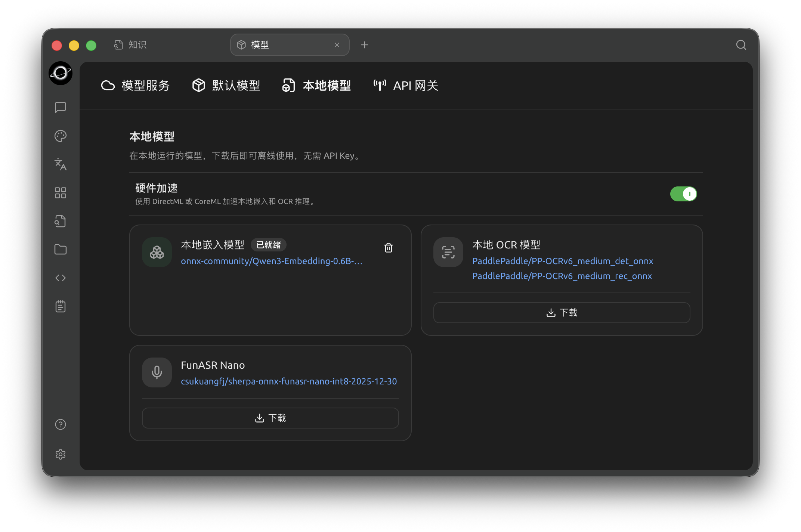Open sherpa-onnx-funasr-nano-int8 link
Screen dimensions: 801x532
point(289,381)
